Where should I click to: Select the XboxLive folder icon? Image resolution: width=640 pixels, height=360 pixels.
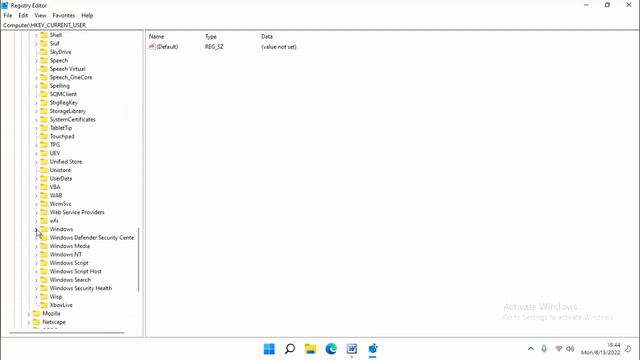click(44, 305)
